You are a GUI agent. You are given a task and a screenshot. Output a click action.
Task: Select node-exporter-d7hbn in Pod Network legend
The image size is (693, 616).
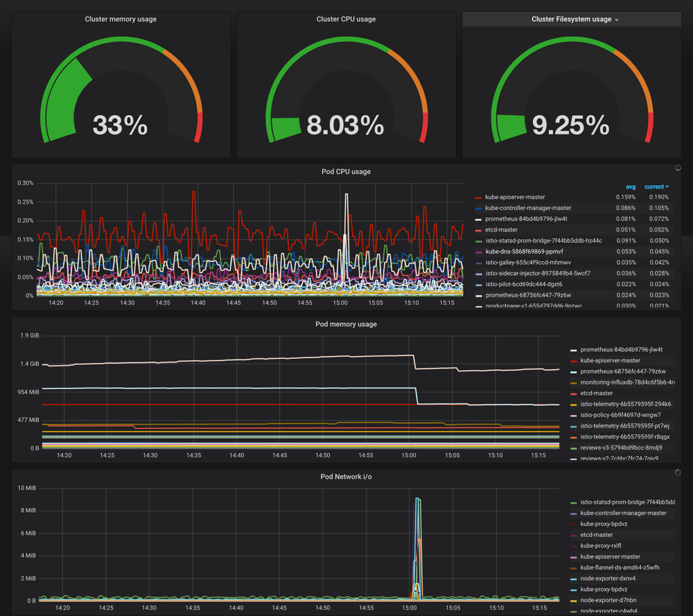pyautogui.click(x=608, y=600)
